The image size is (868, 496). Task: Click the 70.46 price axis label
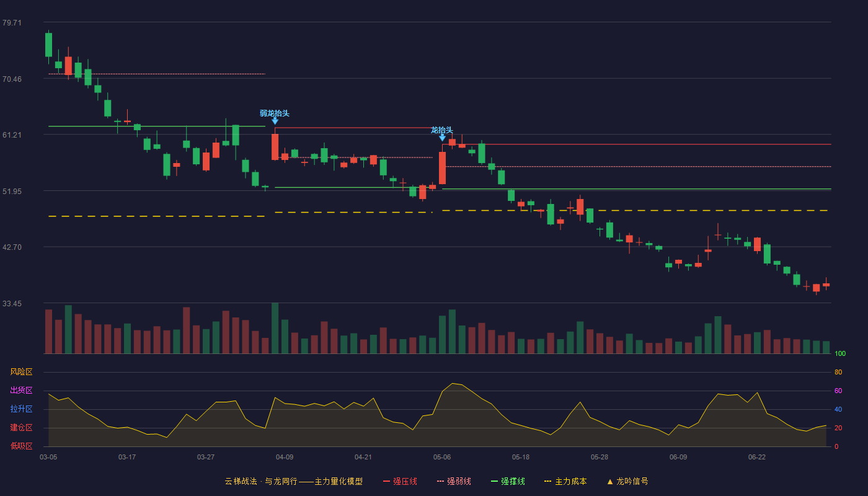(12, 79)
